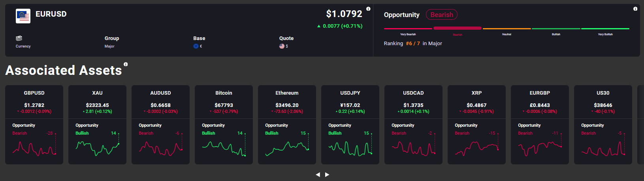Click USDJPY price ¥157.02
This screenshot has width=644, height=181.
point(350,105)
